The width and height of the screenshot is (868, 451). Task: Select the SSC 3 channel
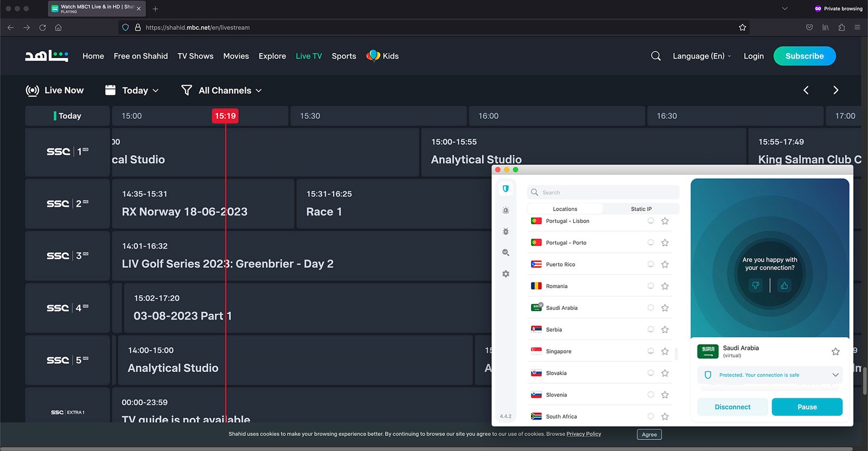(67, 256)
